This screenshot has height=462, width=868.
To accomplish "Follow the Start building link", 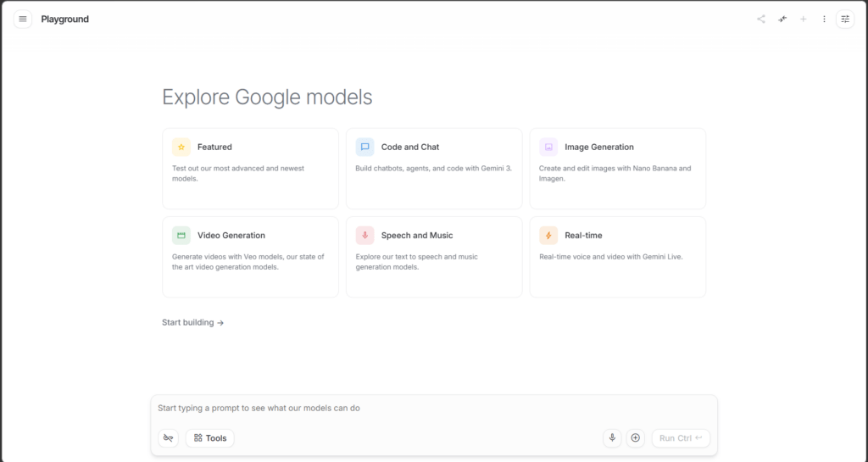I will pos(192,323).
